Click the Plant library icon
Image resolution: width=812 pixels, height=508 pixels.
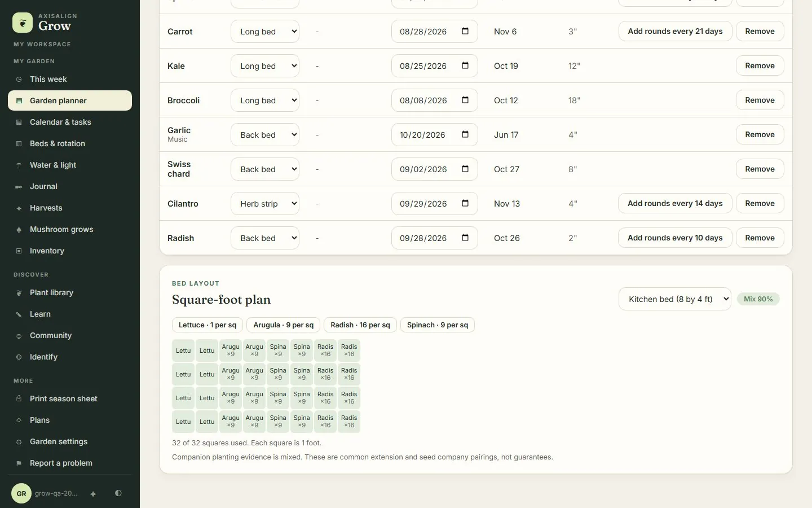pyautogui.click(x=19, y=293)
